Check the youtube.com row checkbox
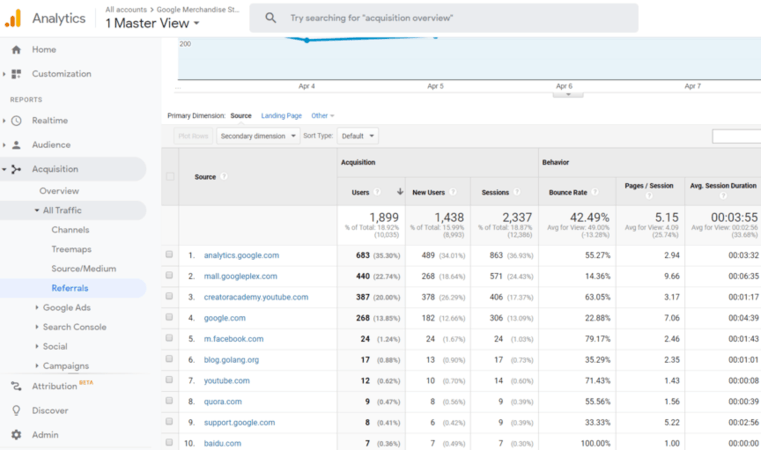This screenshot has width=761, height=450. 169,380
